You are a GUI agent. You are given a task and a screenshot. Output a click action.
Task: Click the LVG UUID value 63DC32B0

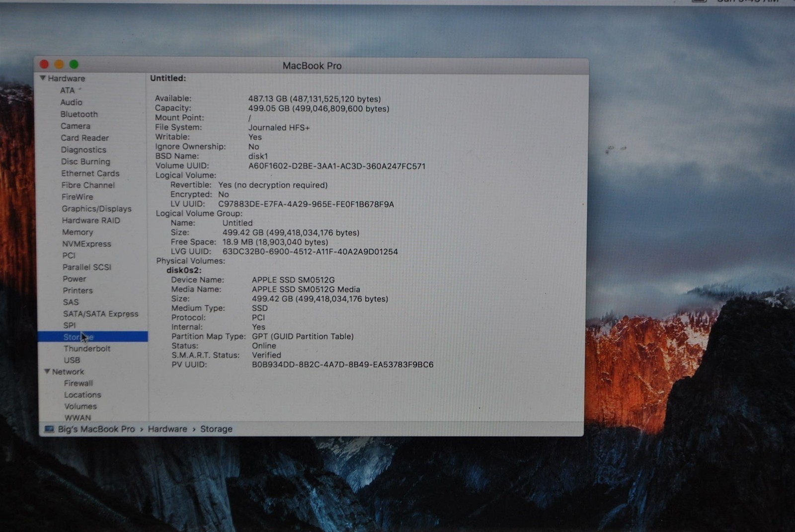(310, 251)
